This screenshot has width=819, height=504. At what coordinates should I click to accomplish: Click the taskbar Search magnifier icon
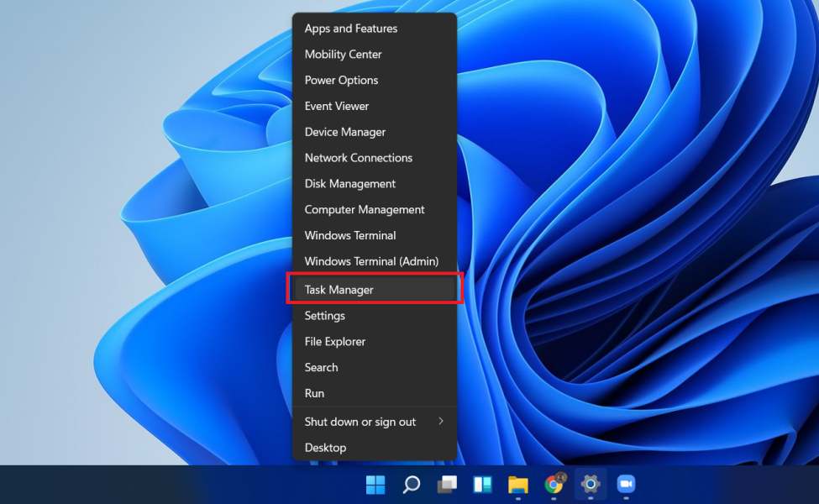(411, 485)
